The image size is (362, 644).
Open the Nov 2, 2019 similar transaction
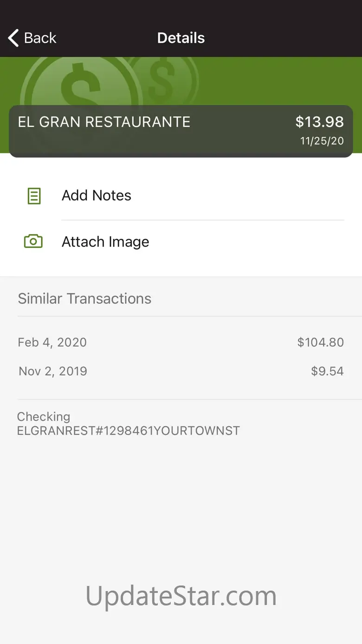[x=53, y=371]
